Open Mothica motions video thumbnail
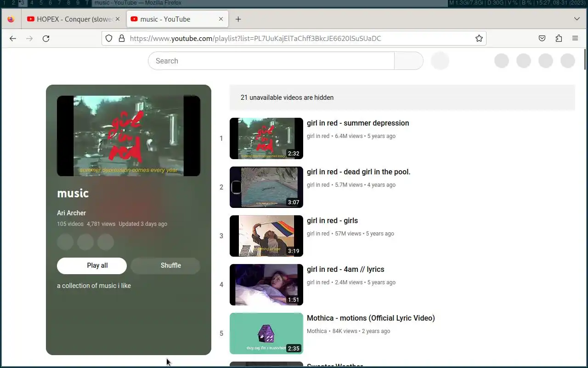Viewport: 588px width, 368px height. [266, 333]
